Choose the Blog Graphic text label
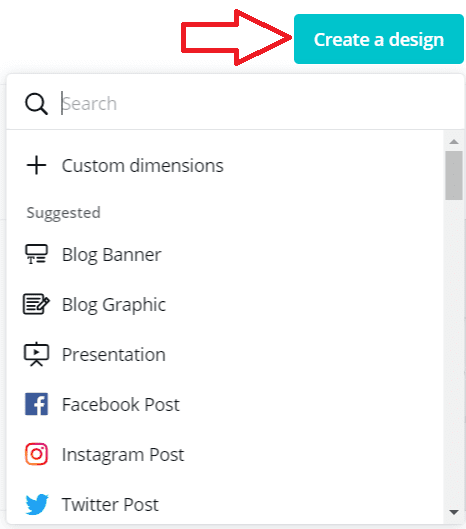This screenshot has width=466, height=529. pos(114,305)
